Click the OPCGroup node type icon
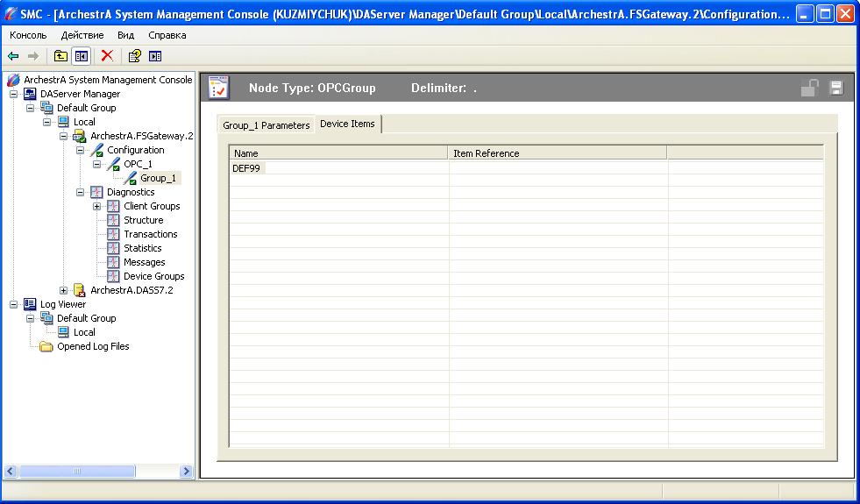The image size is (860, 504). [219, 88]
